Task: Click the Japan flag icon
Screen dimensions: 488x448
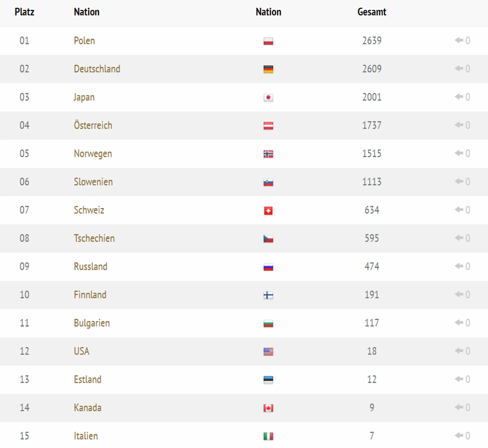Action: pyautogui.click(x=268, y=98)
